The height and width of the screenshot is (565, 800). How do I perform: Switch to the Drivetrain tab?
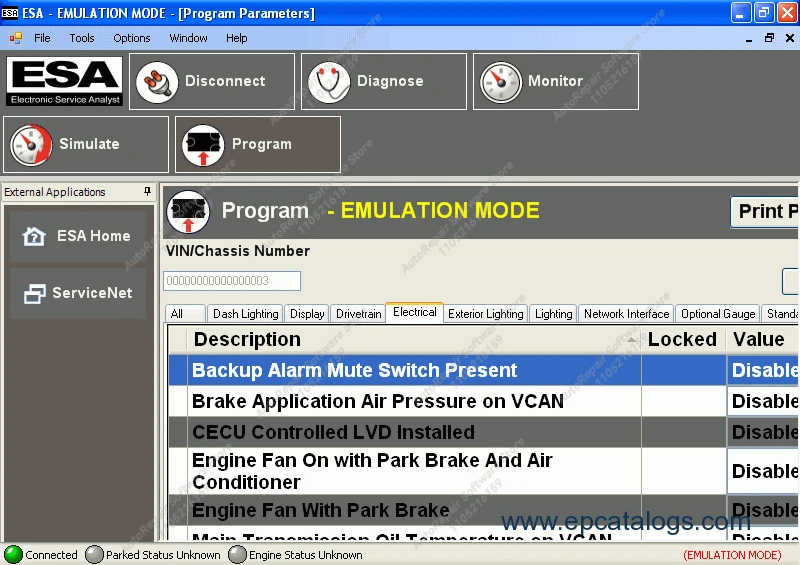click(x=359, y=313)
